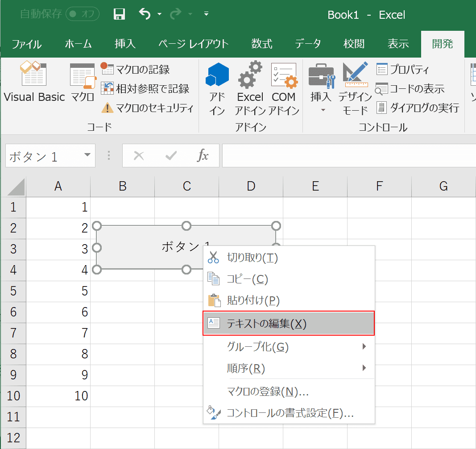Open the ファイル tab
This screenshot has height=449, width=476.
(27, 44)
